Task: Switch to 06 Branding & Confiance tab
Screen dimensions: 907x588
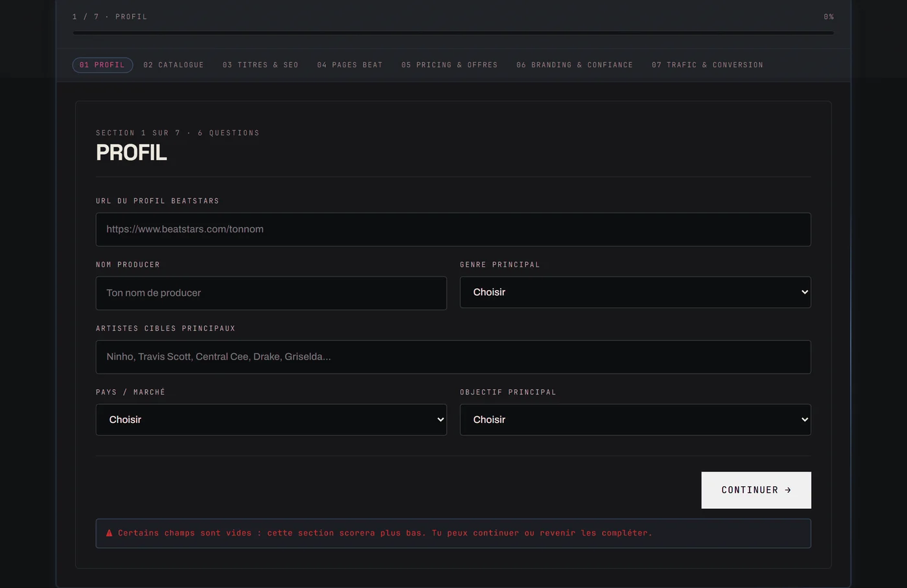Action: (575, 65)
